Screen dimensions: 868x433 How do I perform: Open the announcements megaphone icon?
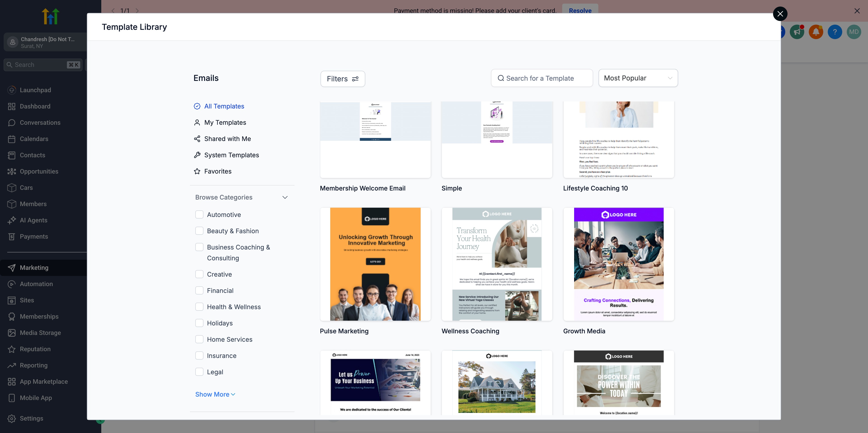click(797, 32)
